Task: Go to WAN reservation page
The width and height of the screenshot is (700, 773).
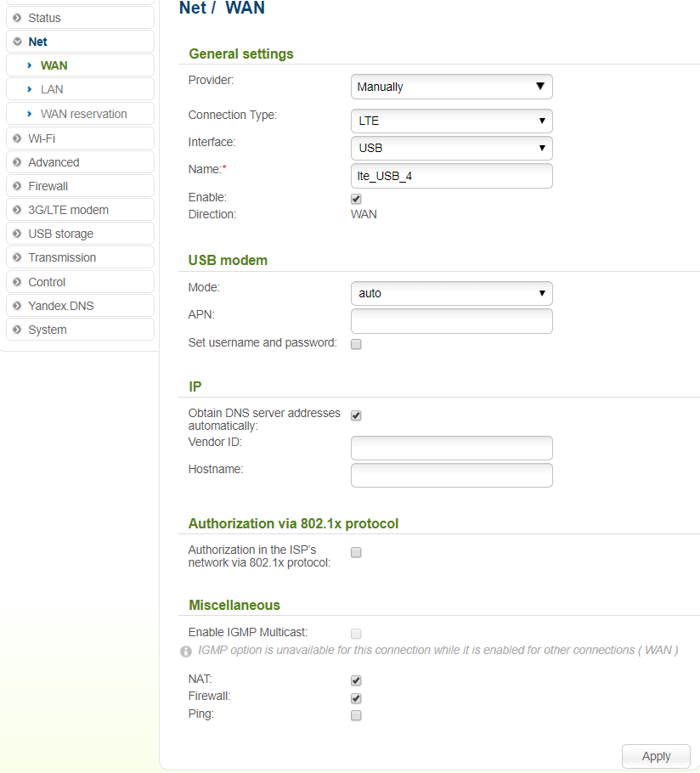Action: point(83,114)
